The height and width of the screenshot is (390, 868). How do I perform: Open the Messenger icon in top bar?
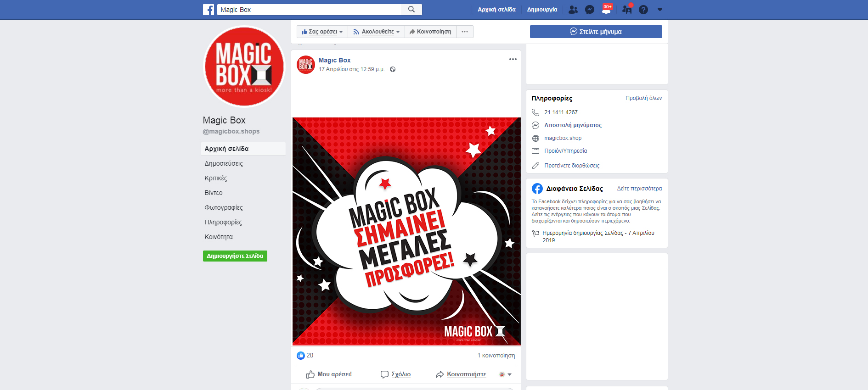590,10
